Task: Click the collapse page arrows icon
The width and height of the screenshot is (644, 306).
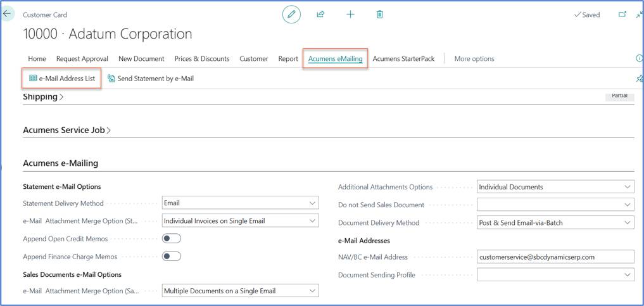Action: (x=639, y=15)
